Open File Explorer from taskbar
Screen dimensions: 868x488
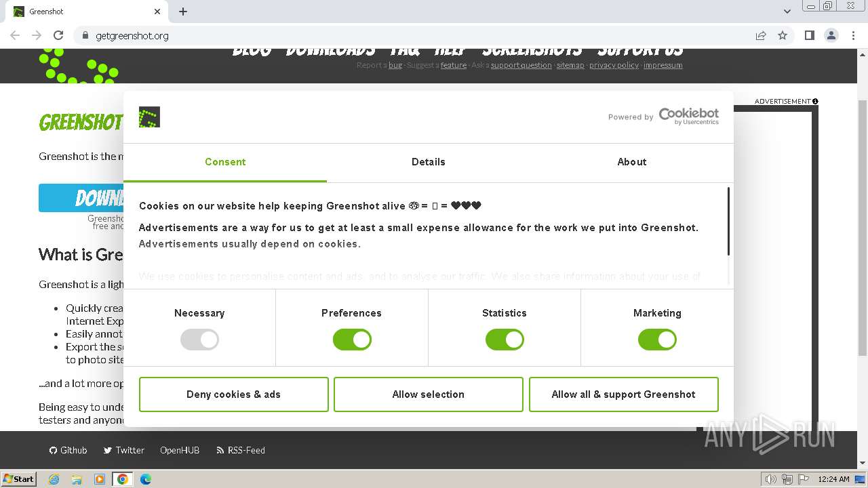pos(77,479)
